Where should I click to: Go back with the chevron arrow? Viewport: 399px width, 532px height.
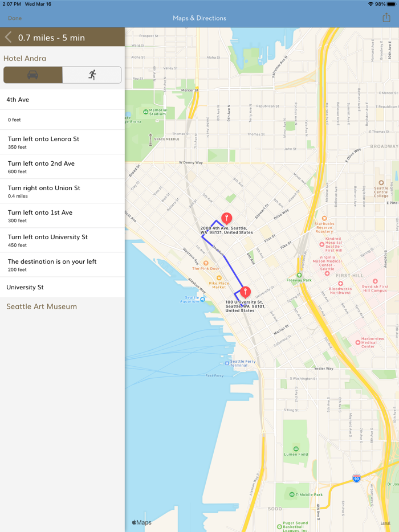[x=8, y=38]
